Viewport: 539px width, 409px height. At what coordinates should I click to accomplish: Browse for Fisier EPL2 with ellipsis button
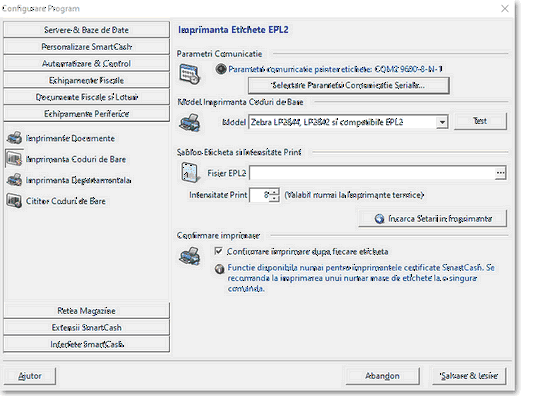500,173
